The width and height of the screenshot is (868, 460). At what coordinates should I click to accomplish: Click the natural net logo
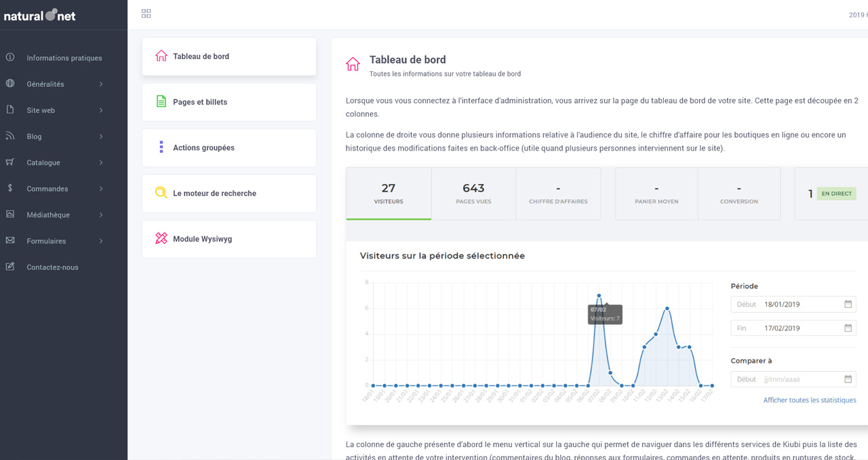click(40, 15)
